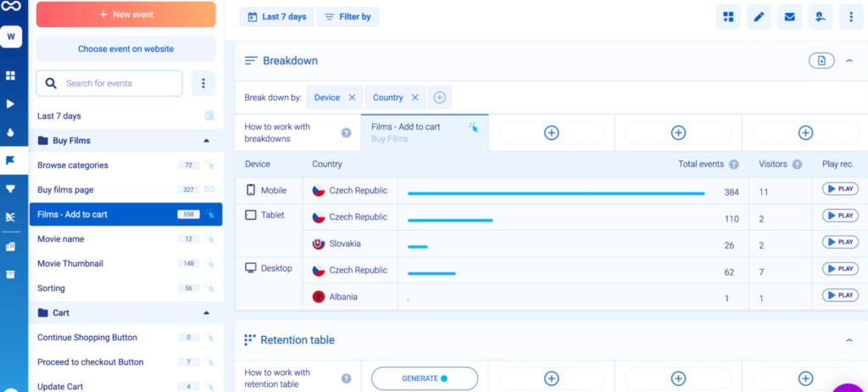Select the Update Cart event
The image size is (868, 392).
126,386
